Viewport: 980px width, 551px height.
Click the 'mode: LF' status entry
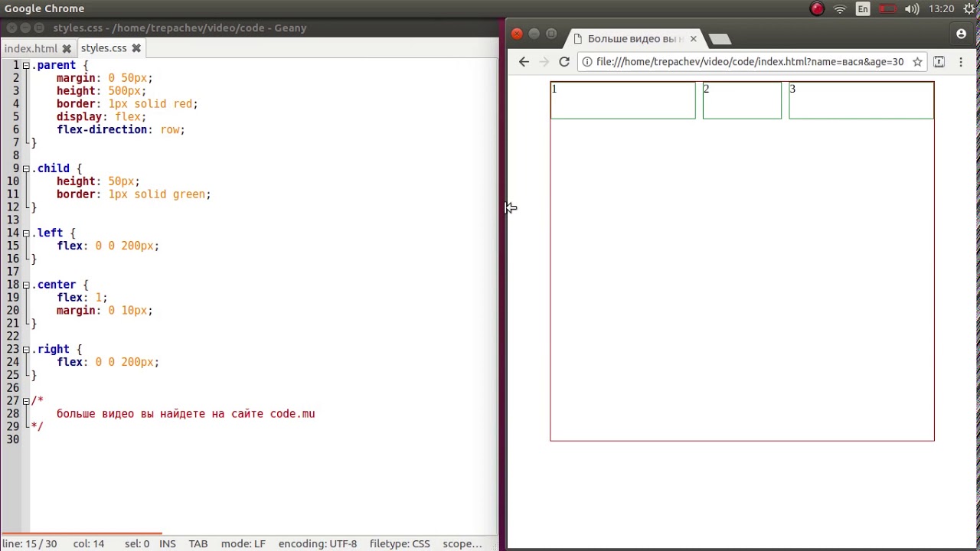(243, 543)
